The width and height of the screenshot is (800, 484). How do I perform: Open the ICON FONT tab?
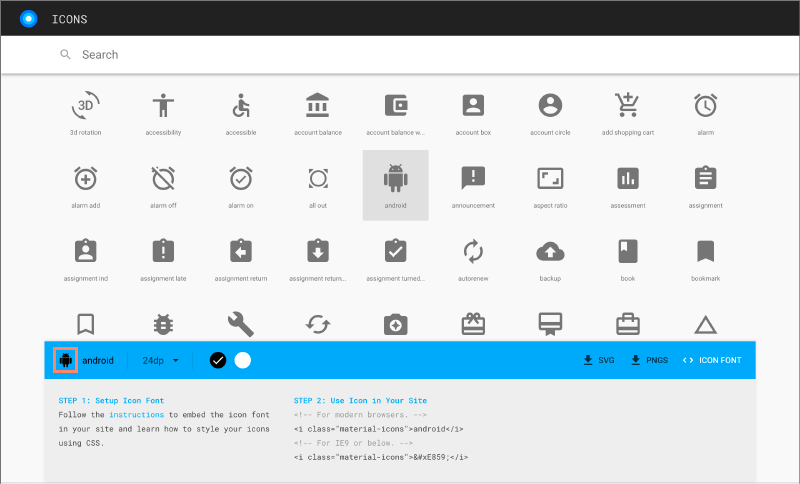[712, 360]
